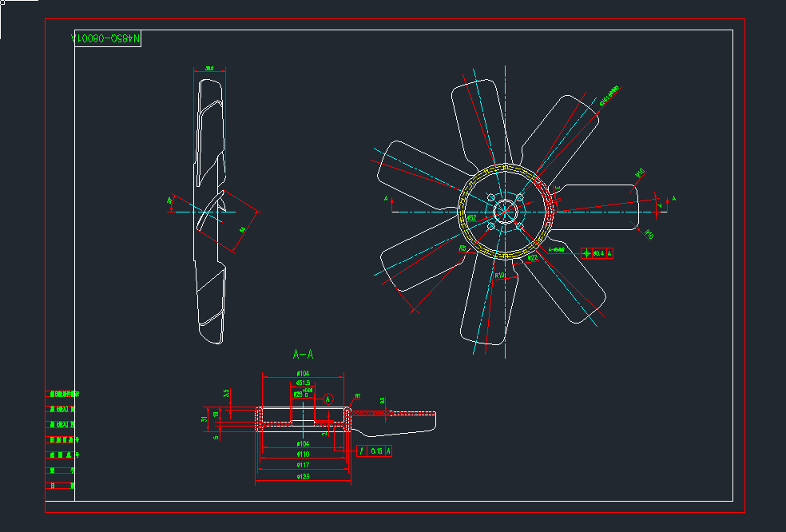The width and height of the screenshot is (786, 532).
Task: Select the R22 radius dimension text
Action: tap(532, 257)
